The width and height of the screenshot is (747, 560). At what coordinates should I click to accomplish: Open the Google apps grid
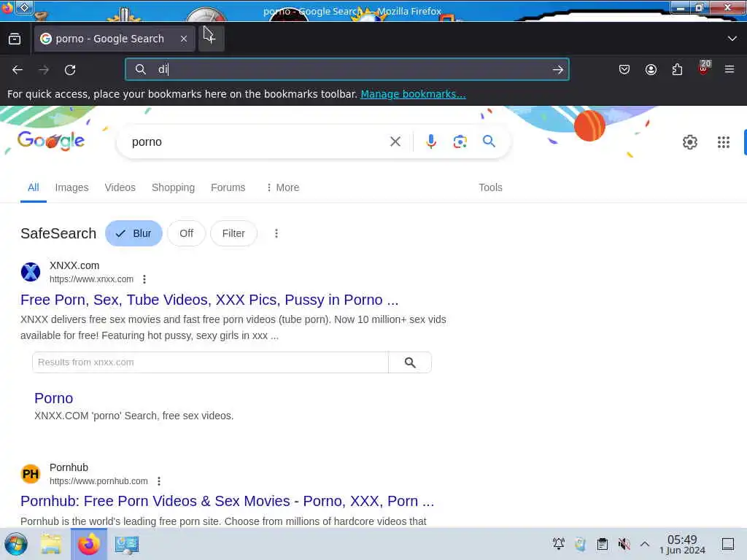pyautogui.click(x=723, y=142)
